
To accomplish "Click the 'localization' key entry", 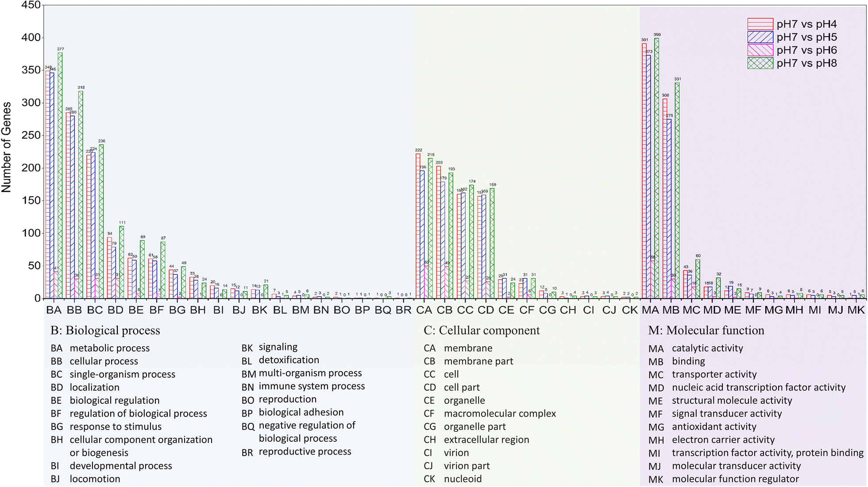I will [x=95, y=387].
